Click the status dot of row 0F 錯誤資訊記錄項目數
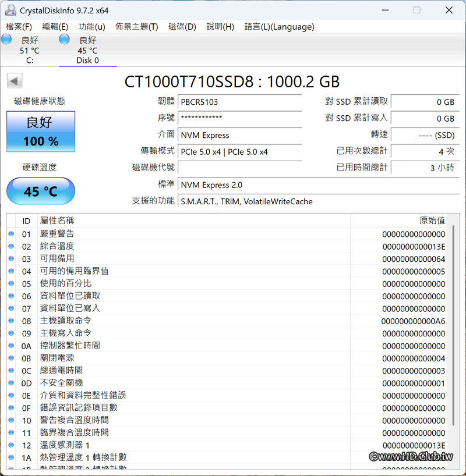 [x=11, y=408]
